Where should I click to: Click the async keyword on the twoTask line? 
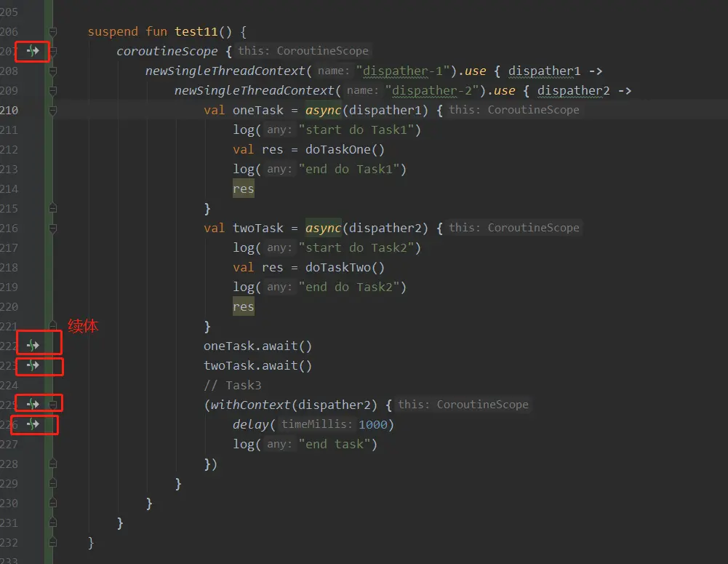coord(323,228)
